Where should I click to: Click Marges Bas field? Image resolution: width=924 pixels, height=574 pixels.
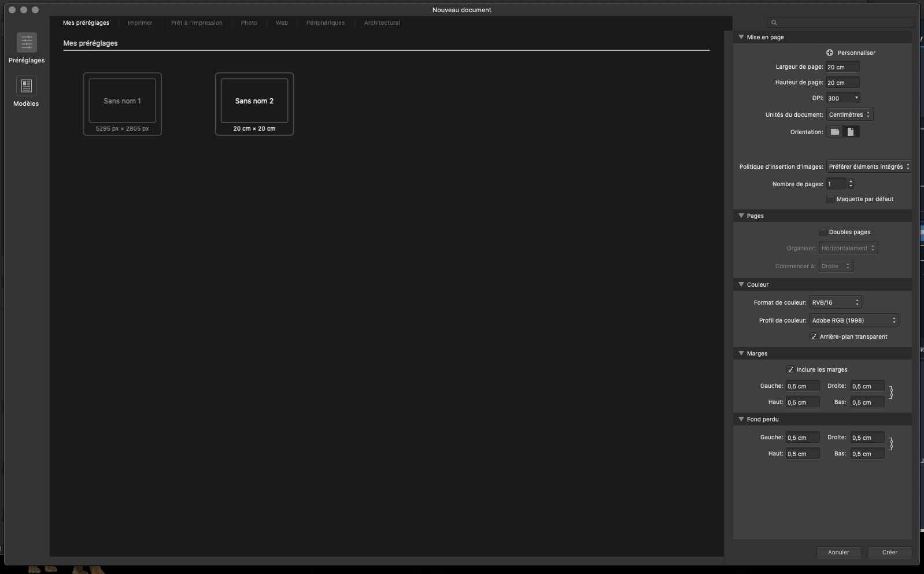(x=867, y=402)
